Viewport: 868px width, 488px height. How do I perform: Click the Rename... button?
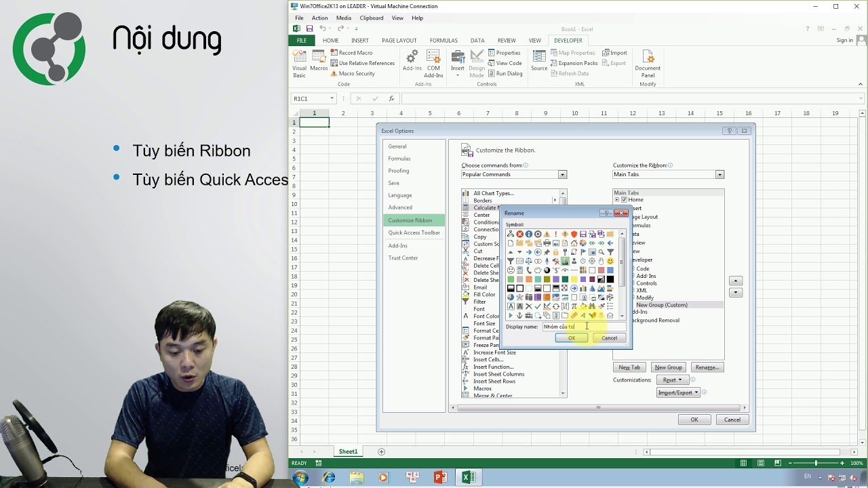pyautogui.click(x=707, y=367)
